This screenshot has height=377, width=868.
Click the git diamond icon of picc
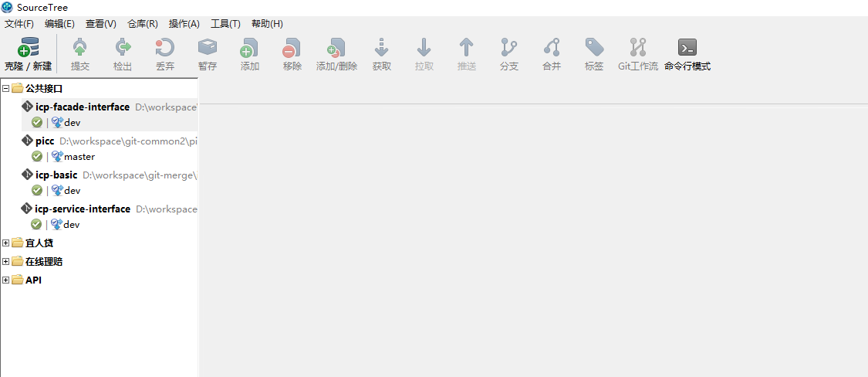[26, 141]
